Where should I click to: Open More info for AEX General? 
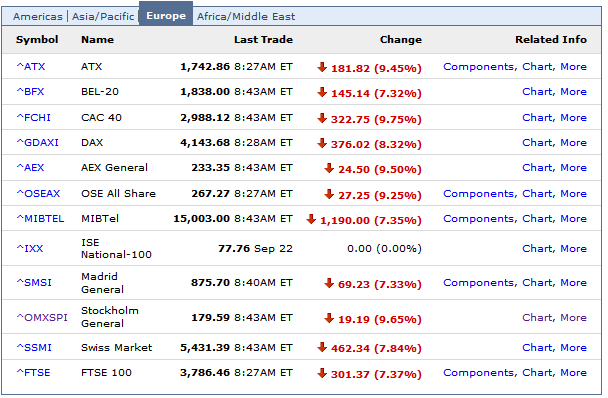(573, 168)
